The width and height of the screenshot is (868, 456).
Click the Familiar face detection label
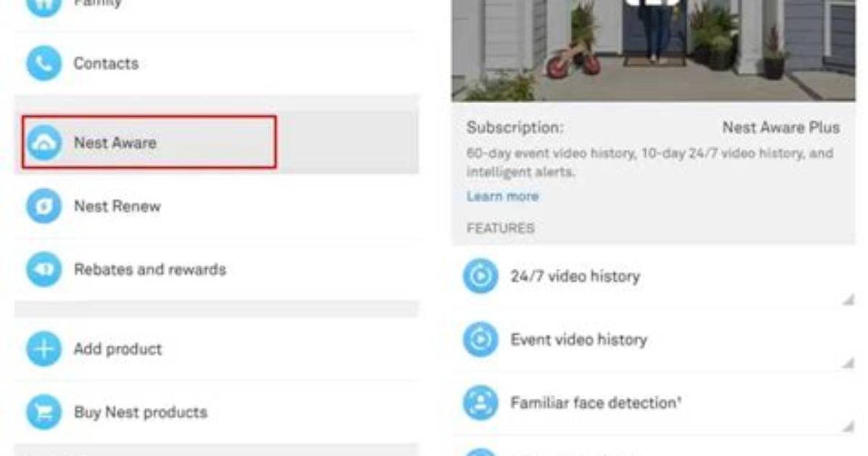pos(596,403)
